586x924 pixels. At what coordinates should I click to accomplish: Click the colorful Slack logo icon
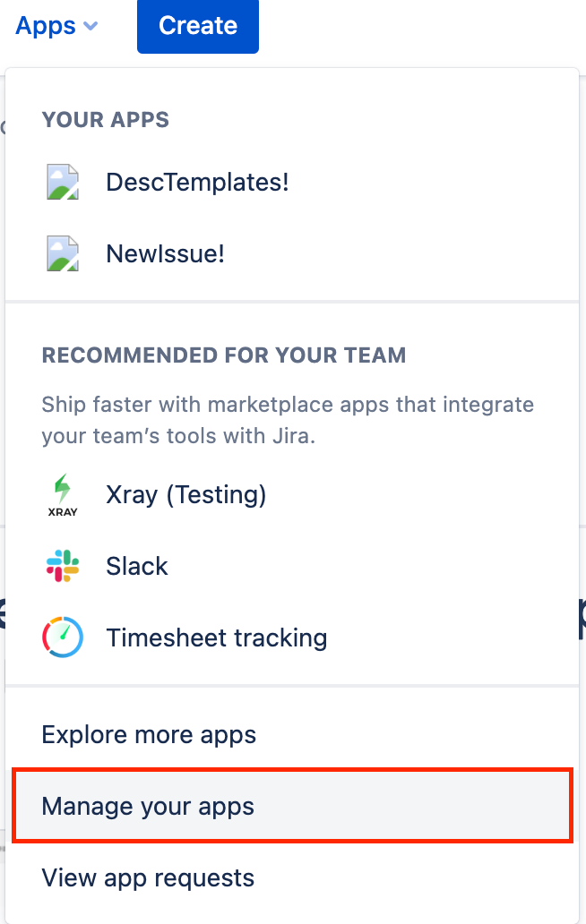[x=63, y=566]
